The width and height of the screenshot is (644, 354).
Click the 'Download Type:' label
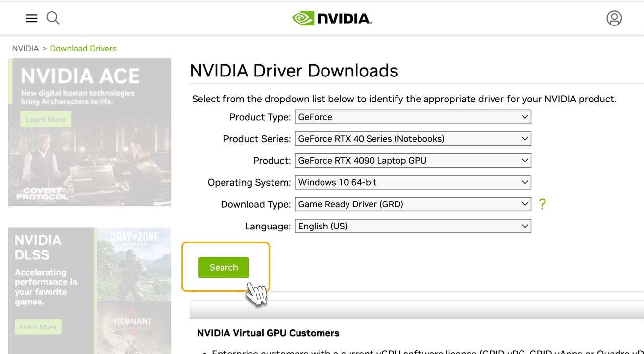(256, 204)
